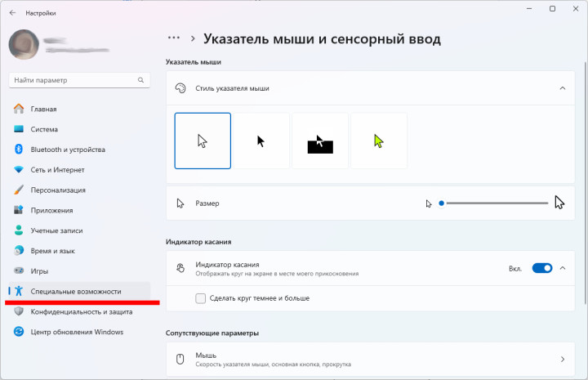This screenshot has width=588, height=380.
Task: Collapse the 'Стиль указателя мыши' section
Action: [x=562, y=87]
